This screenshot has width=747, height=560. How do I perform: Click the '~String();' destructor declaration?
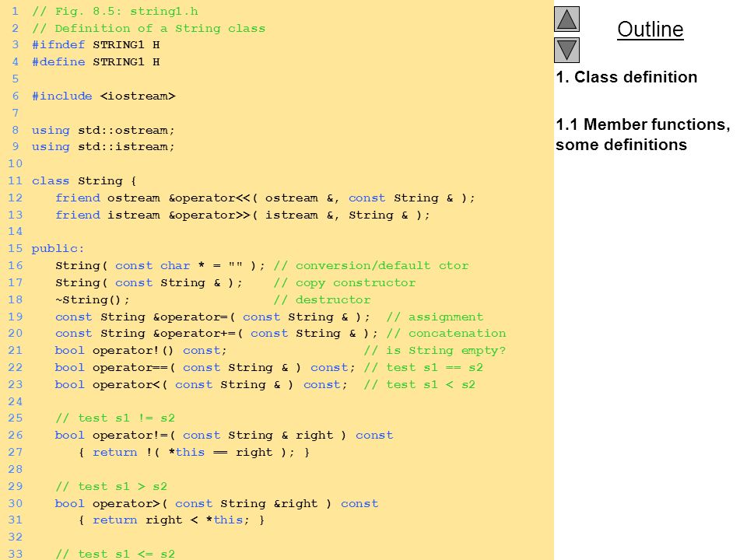pyautogui.click(x=92, y=299)
